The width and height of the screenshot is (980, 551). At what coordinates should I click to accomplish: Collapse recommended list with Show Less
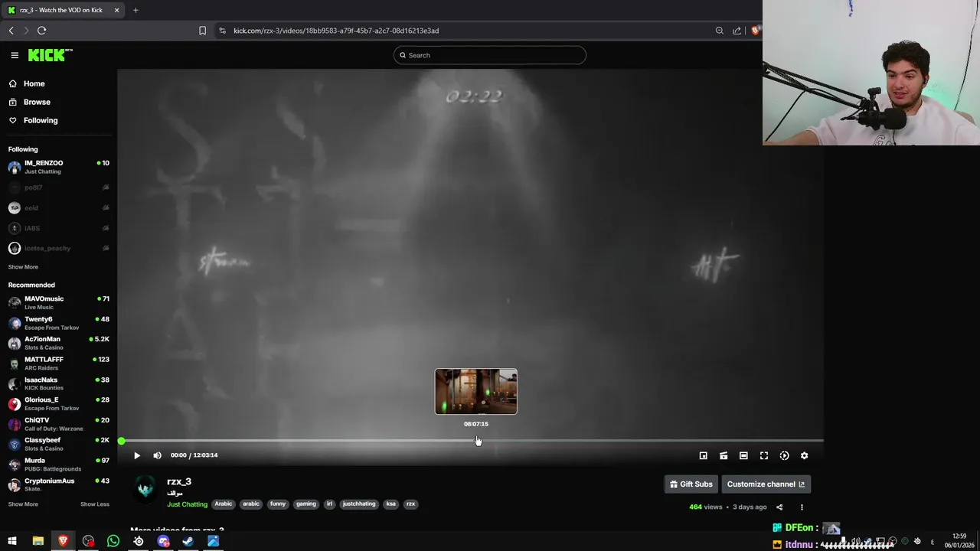point(95,504)
